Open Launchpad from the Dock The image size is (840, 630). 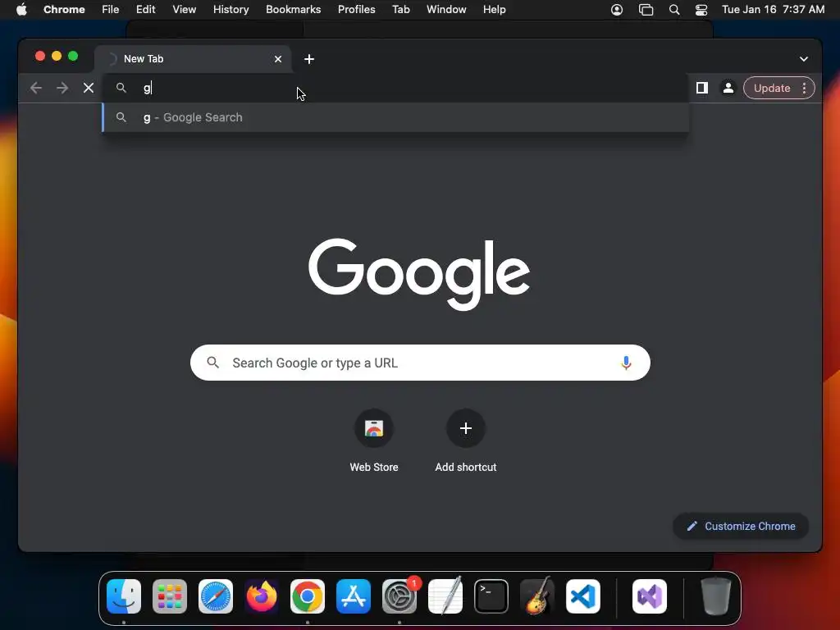170,596
